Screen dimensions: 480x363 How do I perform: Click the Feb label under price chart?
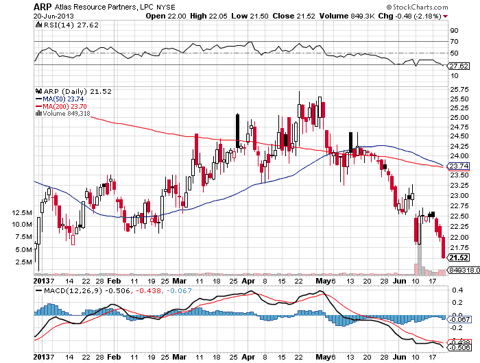(114, 281)
